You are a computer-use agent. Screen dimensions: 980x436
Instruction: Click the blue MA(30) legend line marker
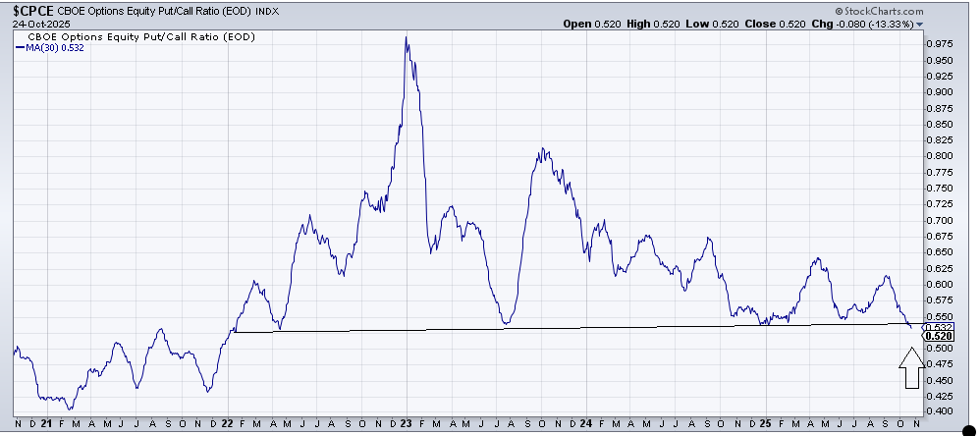21,48
